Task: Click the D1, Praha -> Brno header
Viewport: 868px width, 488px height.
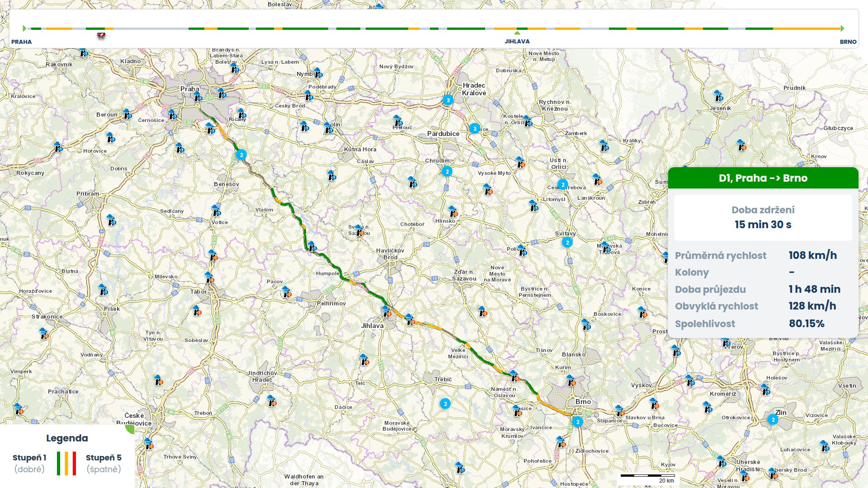Action: coord(763,178)
